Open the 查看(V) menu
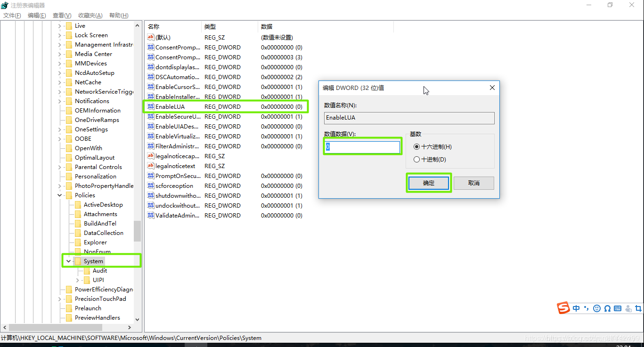Image resolution: width=644 pixels, height=347 pixels. (62, 16)
